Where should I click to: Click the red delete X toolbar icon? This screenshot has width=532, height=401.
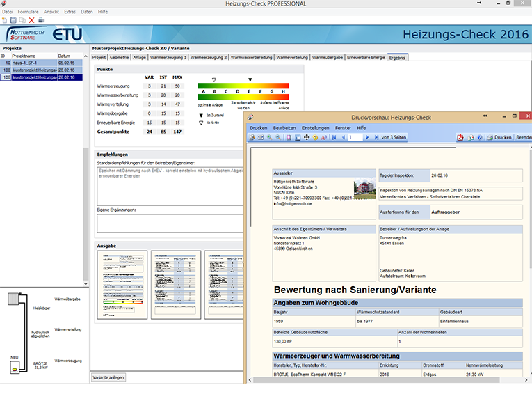coord(31,20)
